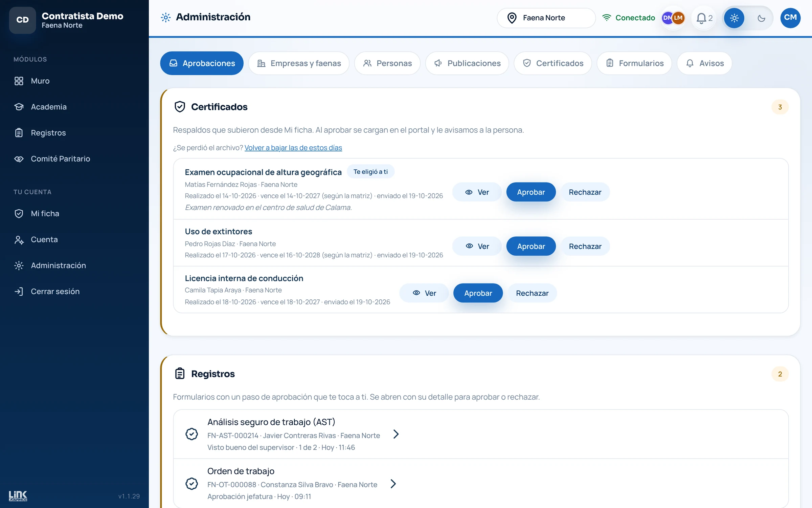The height and width of the screenshot is (508, 812).
Task: View the Uso de extintores certificate
Action: tap(477, 246)
